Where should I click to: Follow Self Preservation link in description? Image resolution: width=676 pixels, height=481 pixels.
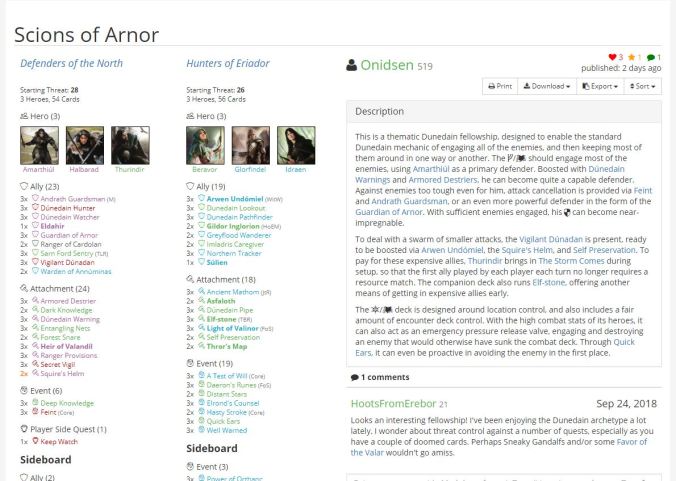click(x=604, y=250)
